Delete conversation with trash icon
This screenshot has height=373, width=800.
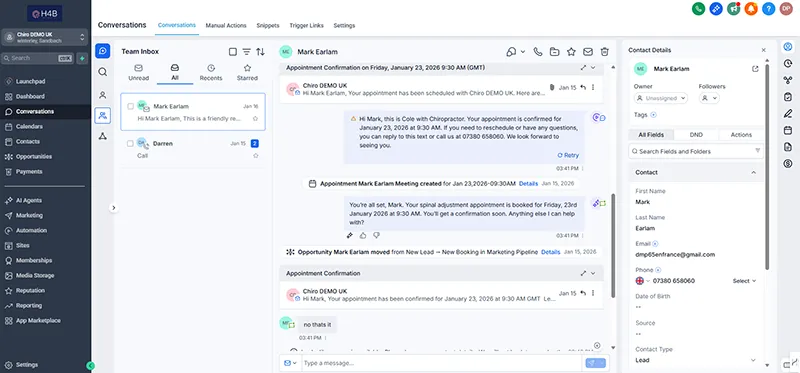click(605, 52)
